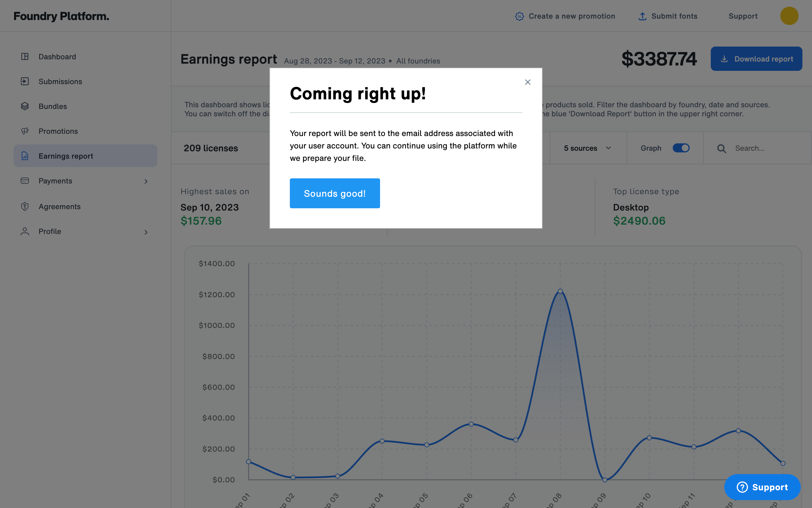This screenshot has height=508, width=812.
Task: Go to Submissions in sidebar
Action: coord(85,81)
